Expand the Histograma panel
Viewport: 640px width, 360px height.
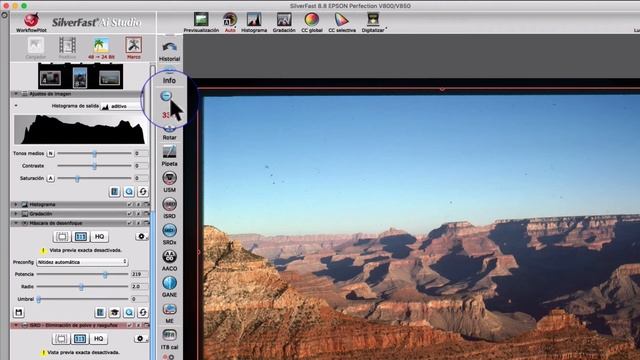16,204
